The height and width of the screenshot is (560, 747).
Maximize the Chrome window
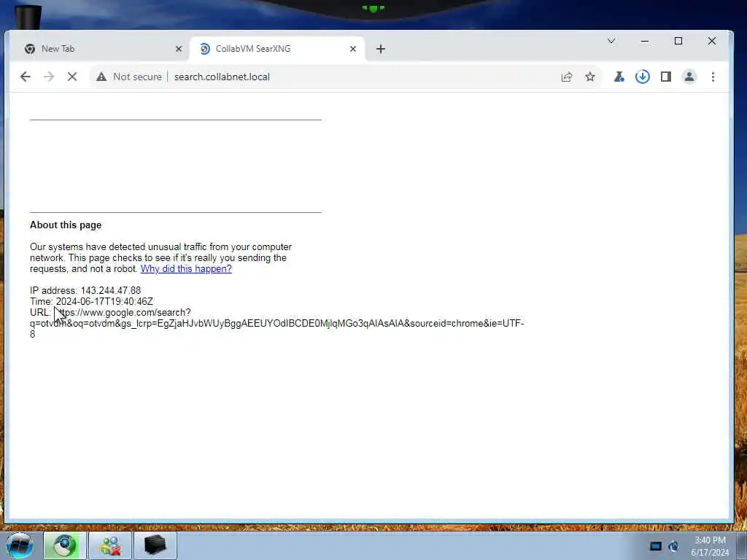point(678,41)
